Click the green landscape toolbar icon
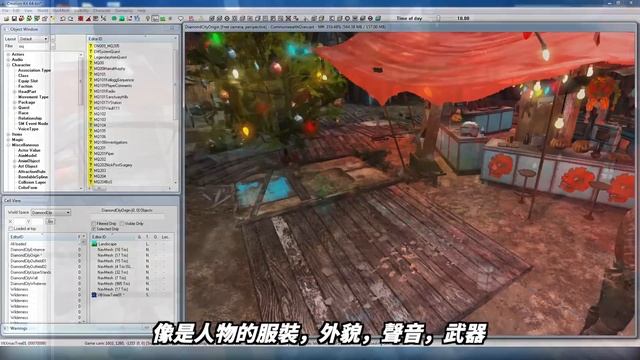This screenshot has width=640, height=360. (x=163, y=18)
